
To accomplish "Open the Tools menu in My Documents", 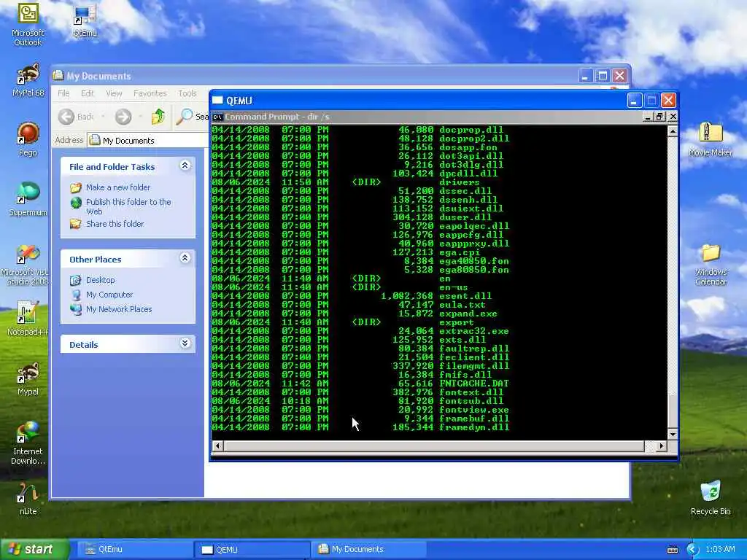I will [x=187, y=93].
